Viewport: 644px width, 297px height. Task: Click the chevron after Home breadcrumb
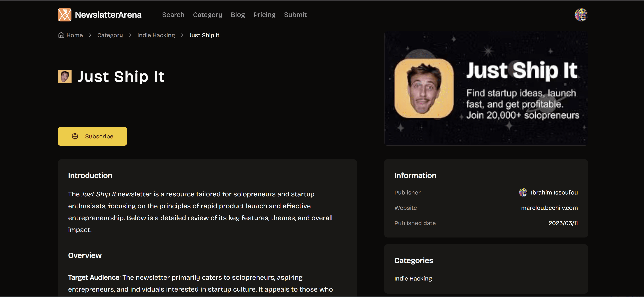90,35
